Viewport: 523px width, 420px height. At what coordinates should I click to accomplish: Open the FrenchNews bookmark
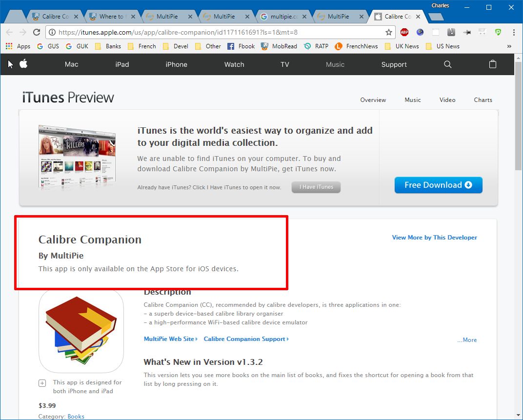(356, 46)
